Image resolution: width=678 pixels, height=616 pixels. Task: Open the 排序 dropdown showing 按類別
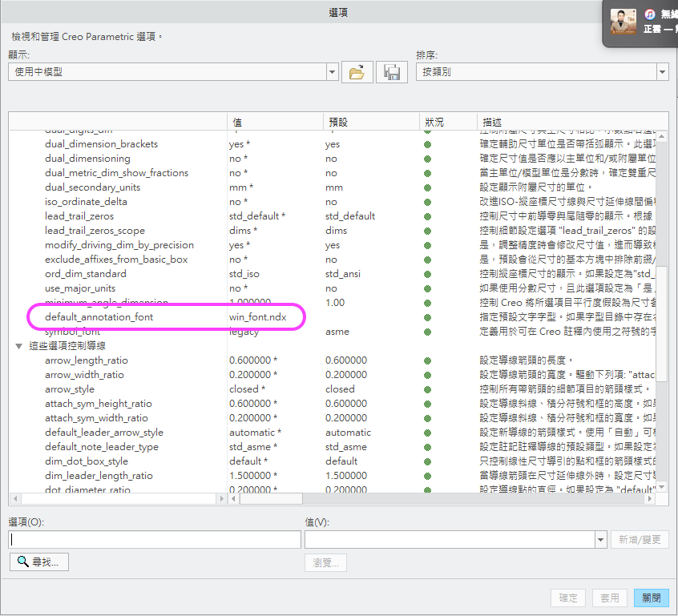point(662,72)
